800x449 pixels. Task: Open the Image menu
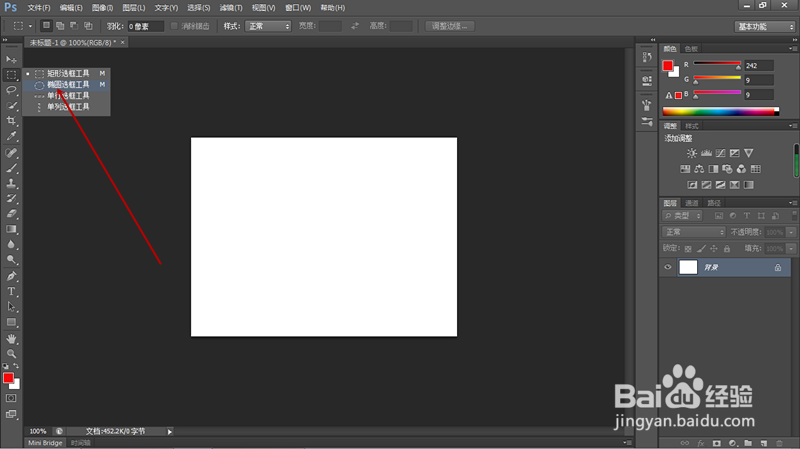coord(103,8)
